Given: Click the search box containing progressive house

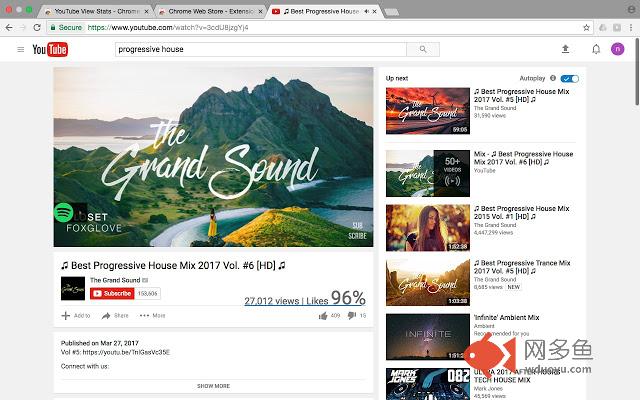Looking at the screenshot, I should [x=261, y=49].
